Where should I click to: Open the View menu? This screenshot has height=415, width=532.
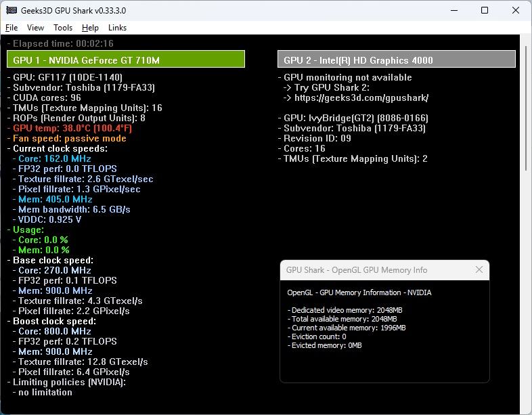click(35, 28)
